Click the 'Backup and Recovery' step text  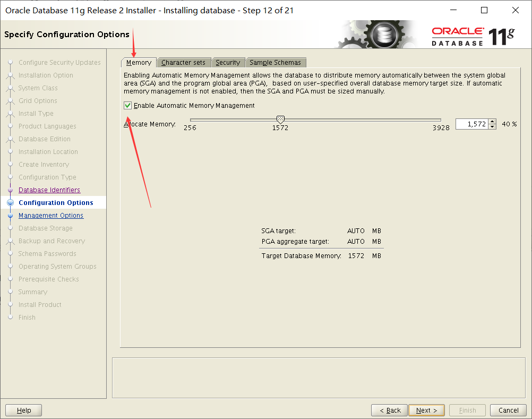[52, 241]
